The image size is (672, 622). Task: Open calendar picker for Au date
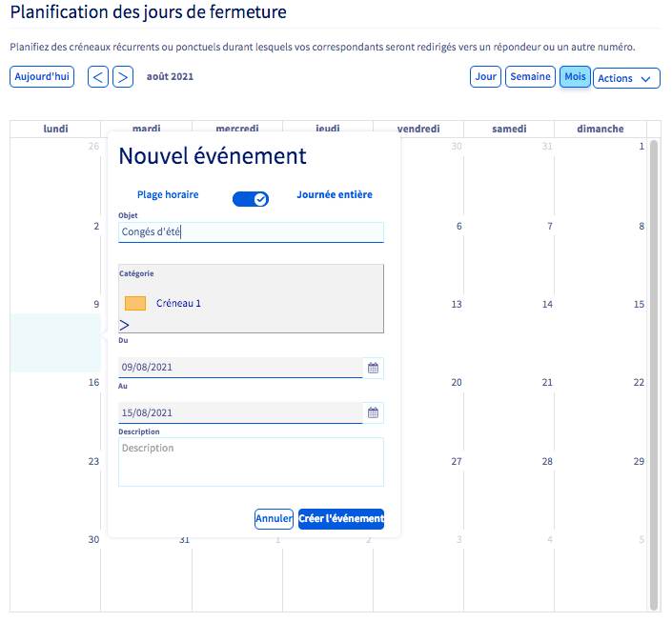[x=373, y=412]
